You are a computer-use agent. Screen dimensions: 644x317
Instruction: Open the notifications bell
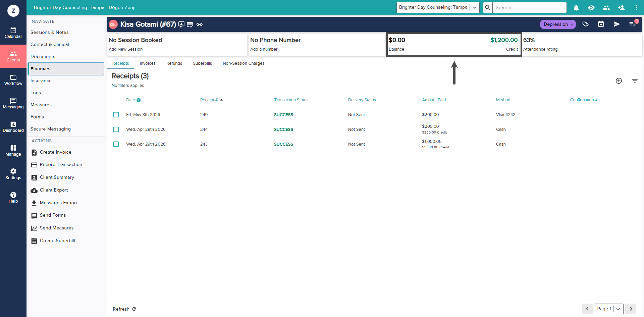[x=576, y=7]
